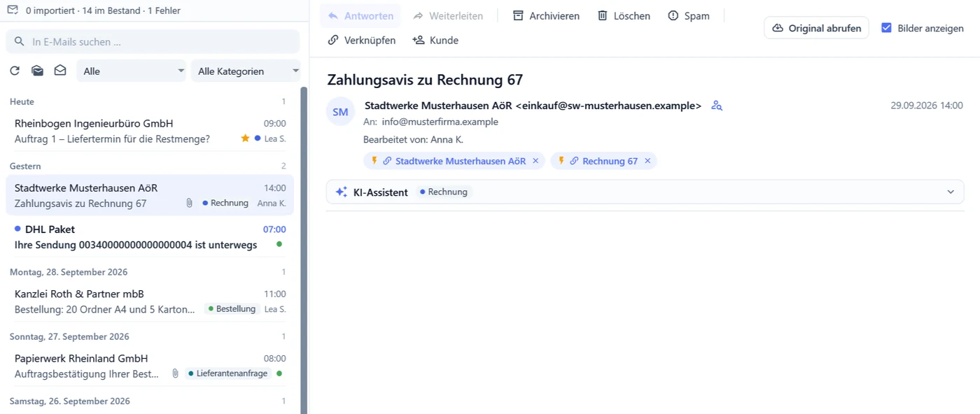The width and height of the screenshot is (980, 414).
Task: Open the Alle Kategorien dropdown
Action: click(x=246, y=71)
